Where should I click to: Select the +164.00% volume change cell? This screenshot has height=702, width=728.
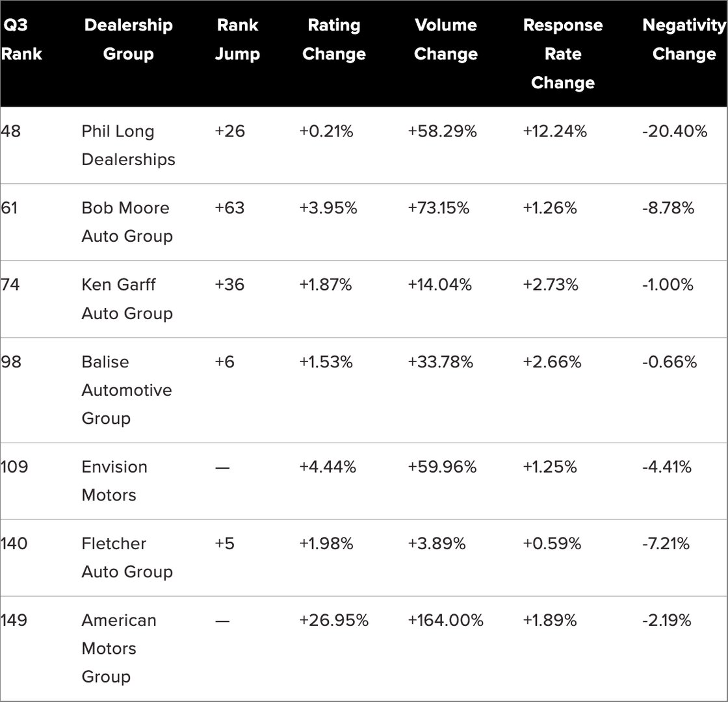coord(445,620)
